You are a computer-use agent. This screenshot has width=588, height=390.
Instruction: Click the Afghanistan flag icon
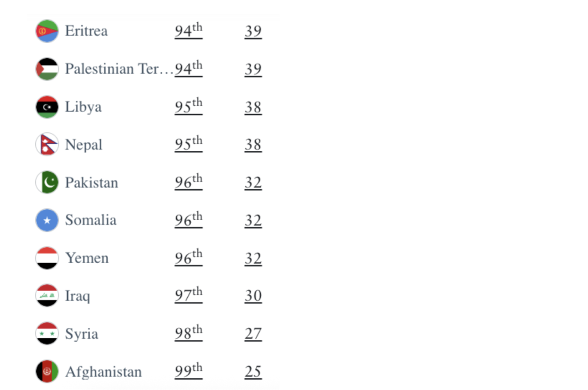tap(47, 371)
